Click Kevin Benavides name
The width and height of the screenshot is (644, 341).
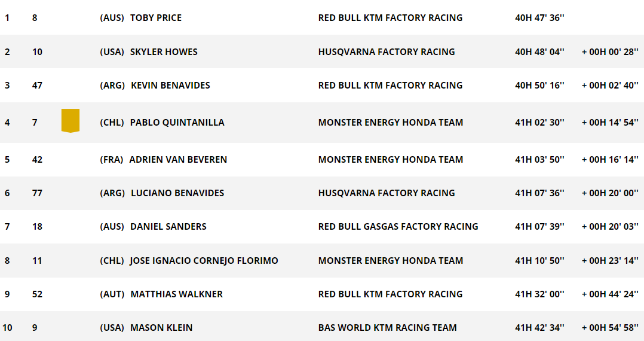pyautogui.click(x=170, y=86)
